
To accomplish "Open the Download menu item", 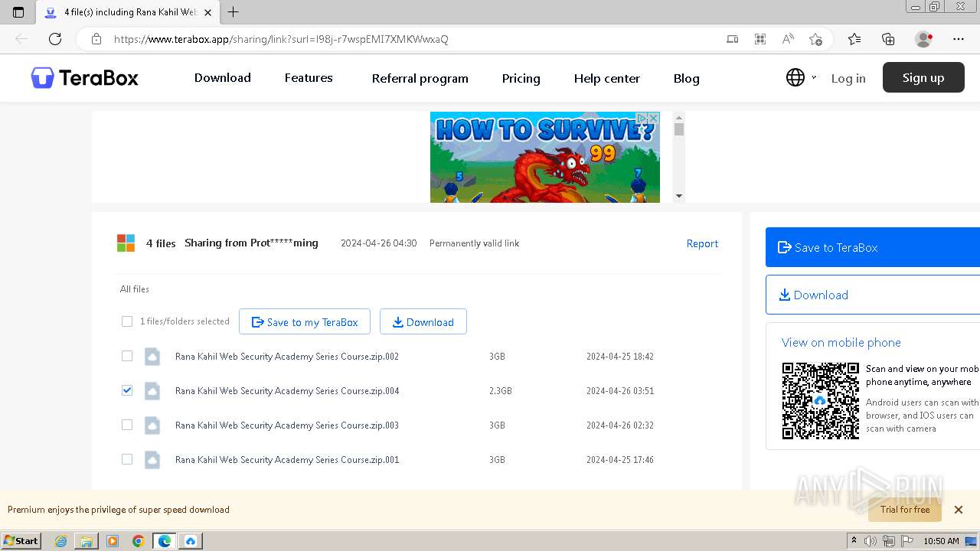I will coord(223,78).
